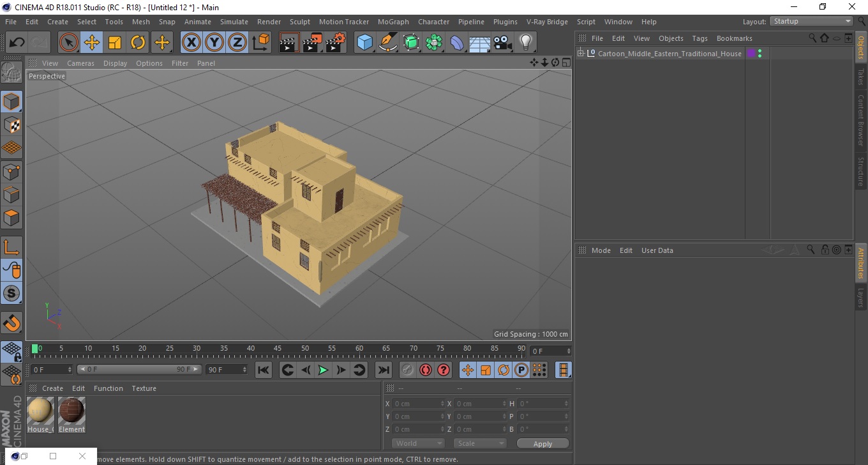The width and height of the screenshot is (868, 465).
Task: Add a Camera object
Action: 503,43
